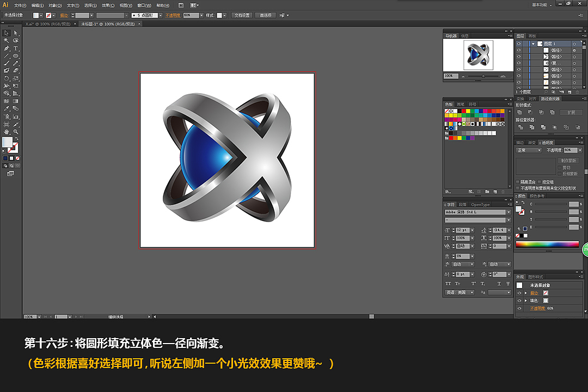The image size is (588, 392).
Task: Click the Navigator preview thumbnail
Action: tap(478, 54)
